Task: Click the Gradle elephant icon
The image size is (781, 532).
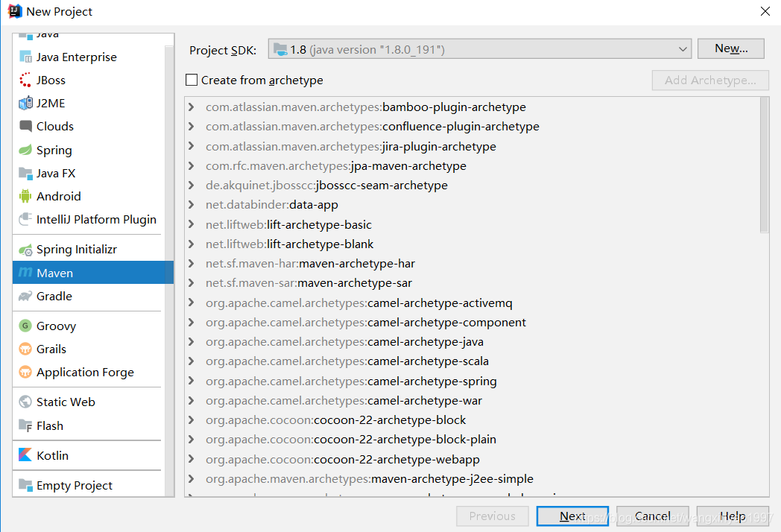Action: (x=25, y=297)
